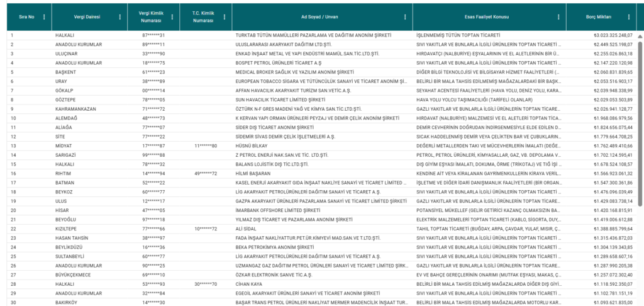644x306 pixels.
Task: Show Ad Soyad / Unvan column menu
Action: (x=406, y=17)
